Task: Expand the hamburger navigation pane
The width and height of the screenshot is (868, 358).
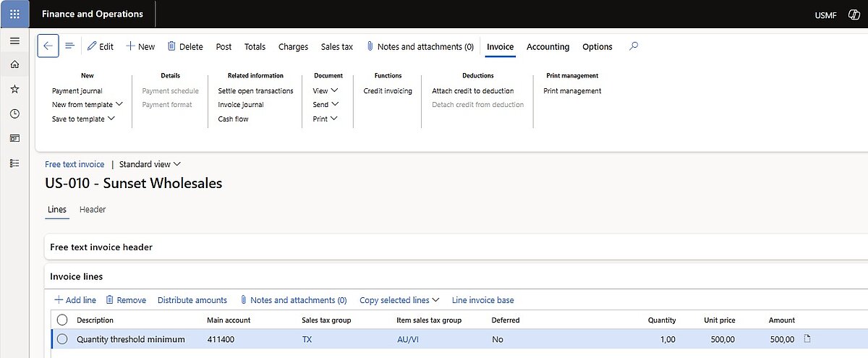Action: [14, 41]
